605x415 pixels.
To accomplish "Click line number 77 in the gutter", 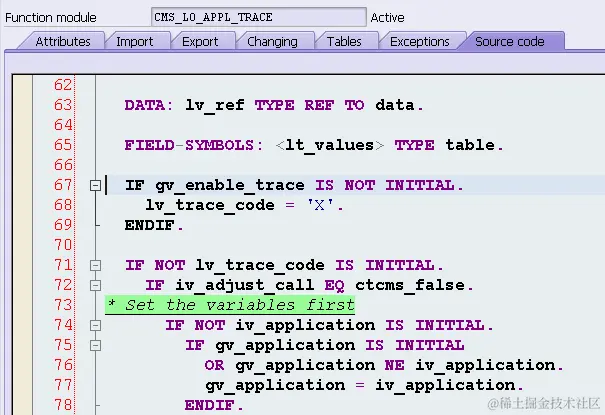I will coord(63,385).
